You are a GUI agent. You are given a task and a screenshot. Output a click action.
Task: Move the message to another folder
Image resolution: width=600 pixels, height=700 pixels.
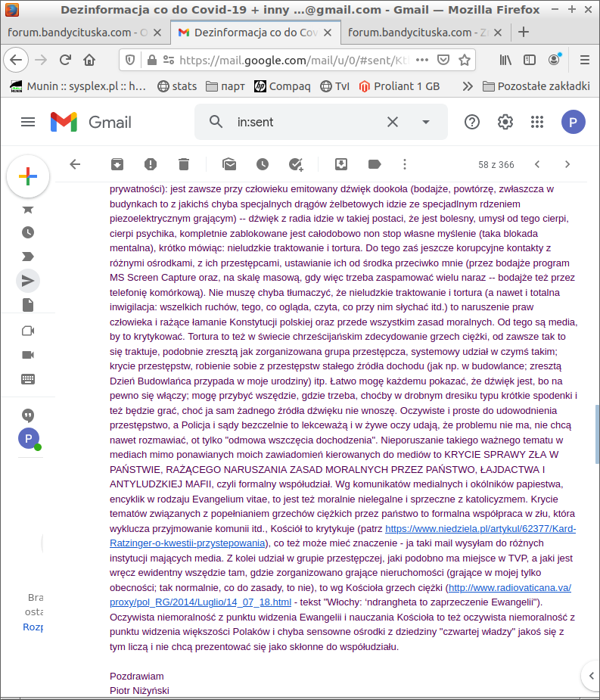[x=341, y=164]
